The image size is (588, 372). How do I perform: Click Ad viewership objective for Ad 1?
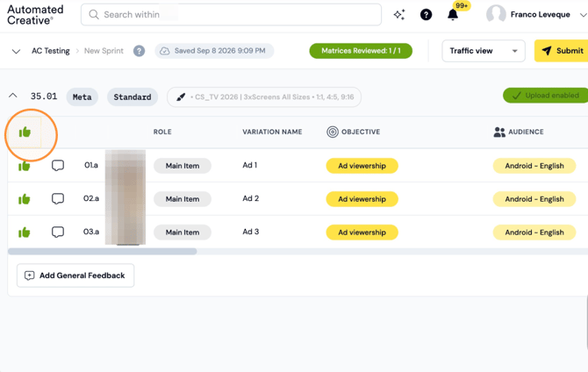[x=362, y=166]
